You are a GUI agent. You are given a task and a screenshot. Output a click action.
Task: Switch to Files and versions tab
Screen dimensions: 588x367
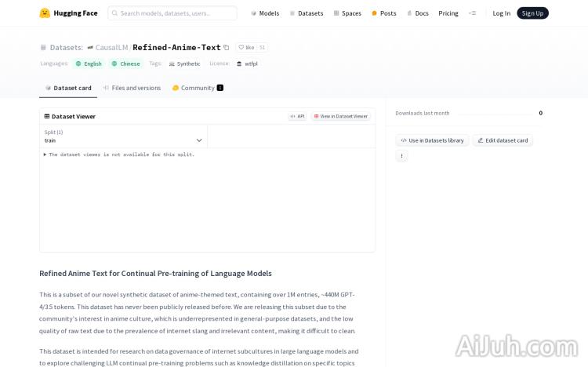[x=132, y=88]
